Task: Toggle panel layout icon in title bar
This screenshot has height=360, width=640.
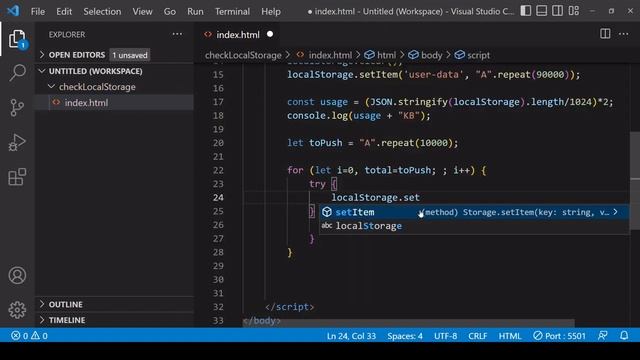Action: (x=542, y=11)
